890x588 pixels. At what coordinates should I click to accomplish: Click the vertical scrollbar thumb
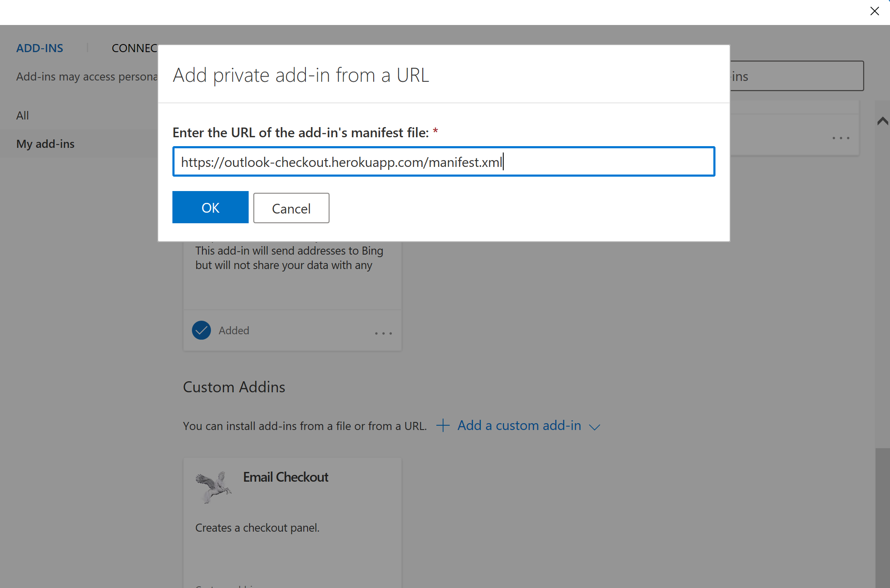(883, 517)
